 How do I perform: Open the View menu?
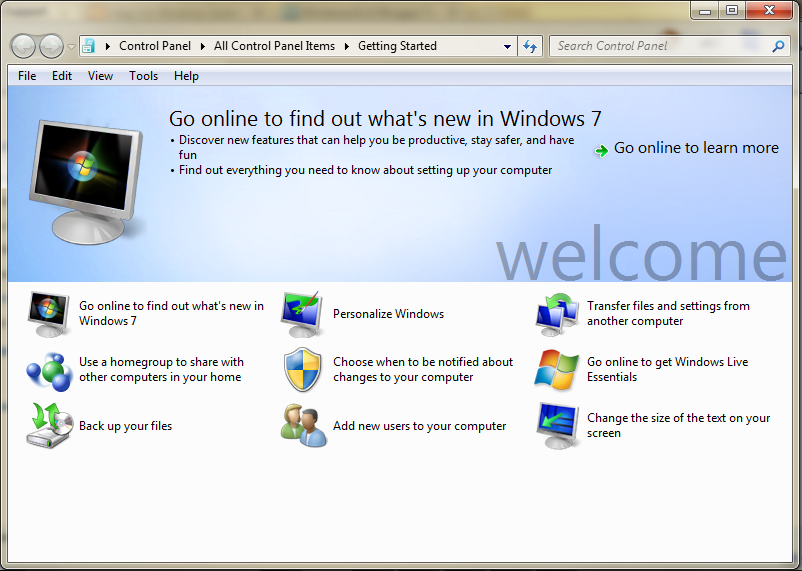(x=100, y=76)
